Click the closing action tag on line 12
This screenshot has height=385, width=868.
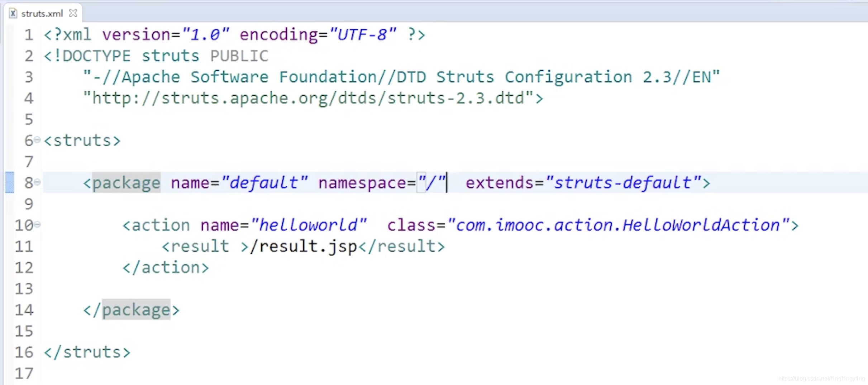[166, 267]
